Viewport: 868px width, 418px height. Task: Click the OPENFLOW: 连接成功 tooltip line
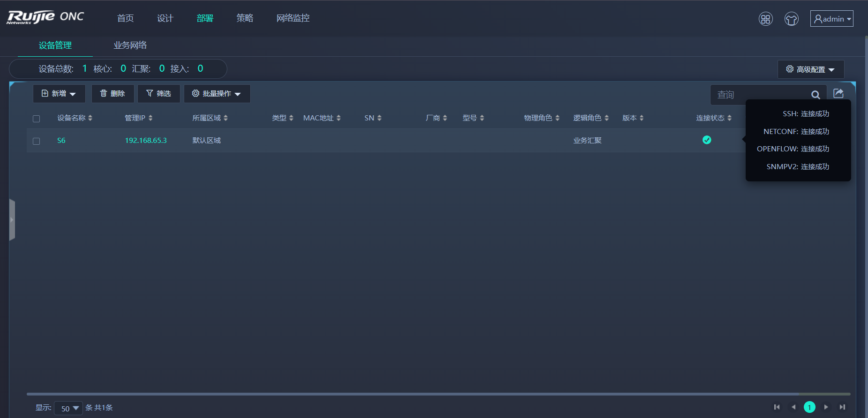tap(793, 149)
